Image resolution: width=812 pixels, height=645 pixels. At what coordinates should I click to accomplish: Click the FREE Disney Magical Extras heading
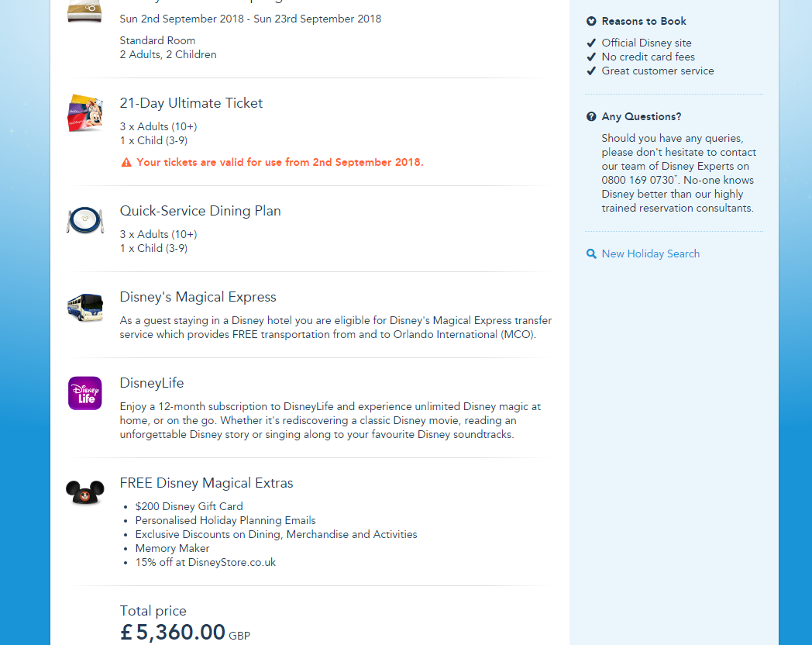(x=206, y=483)
